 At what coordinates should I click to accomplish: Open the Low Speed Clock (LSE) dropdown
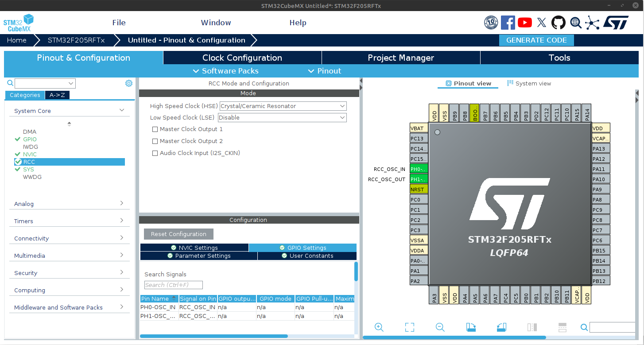pyautogui.click(x=282, y=118)
